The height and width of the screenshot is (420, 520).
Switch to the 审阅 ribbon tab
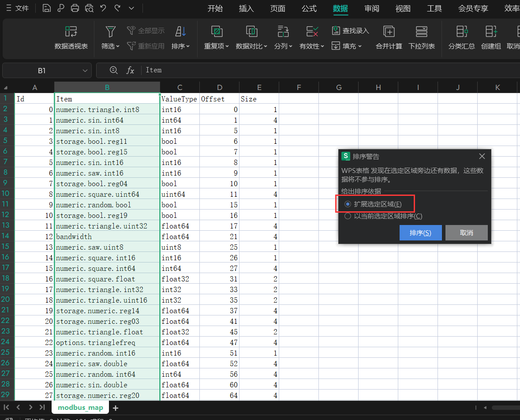[x=371, y=8]
